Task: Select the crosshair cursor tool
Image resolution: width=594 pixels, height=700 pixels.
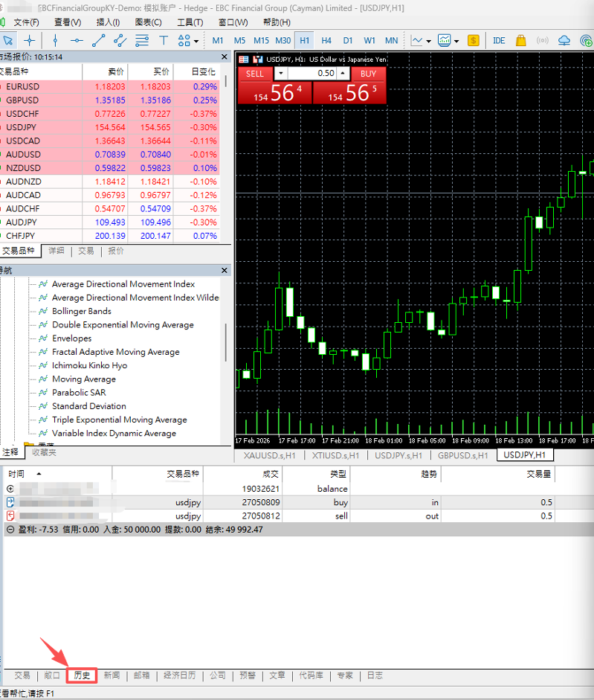Action: 30,41
